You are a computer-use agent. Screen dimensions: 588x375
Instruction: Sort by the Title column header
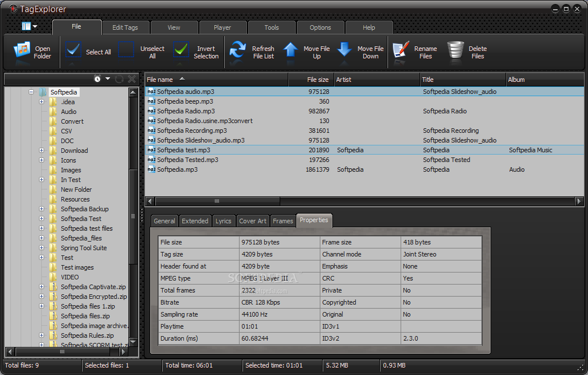462,80
